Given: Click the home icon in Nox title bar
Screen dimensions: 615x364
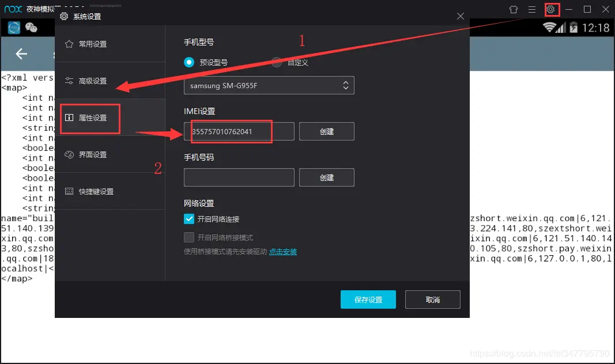Looking at the screenshot, I should 513,9.
